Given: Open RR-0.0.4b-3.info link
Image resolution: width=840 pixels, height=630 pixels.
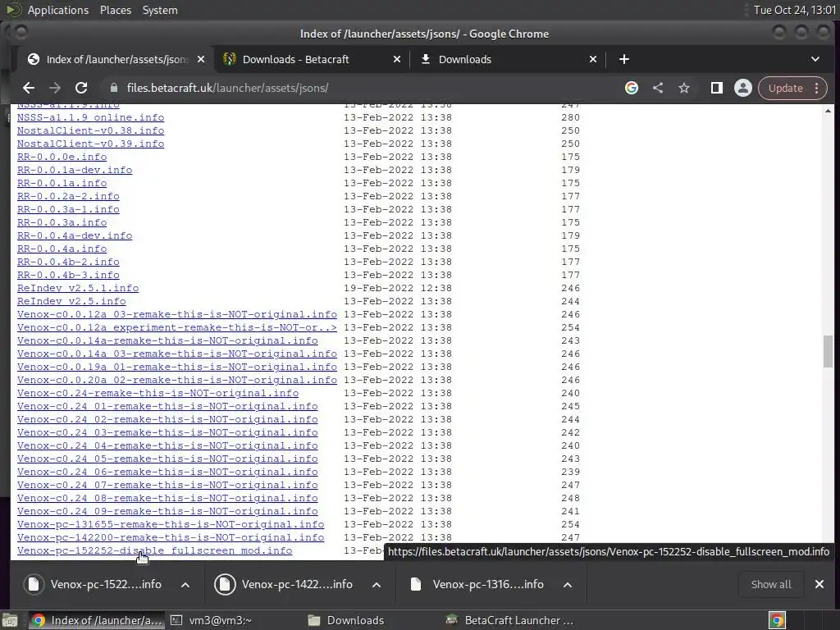Looking at the screenshot, I should 68,275.
